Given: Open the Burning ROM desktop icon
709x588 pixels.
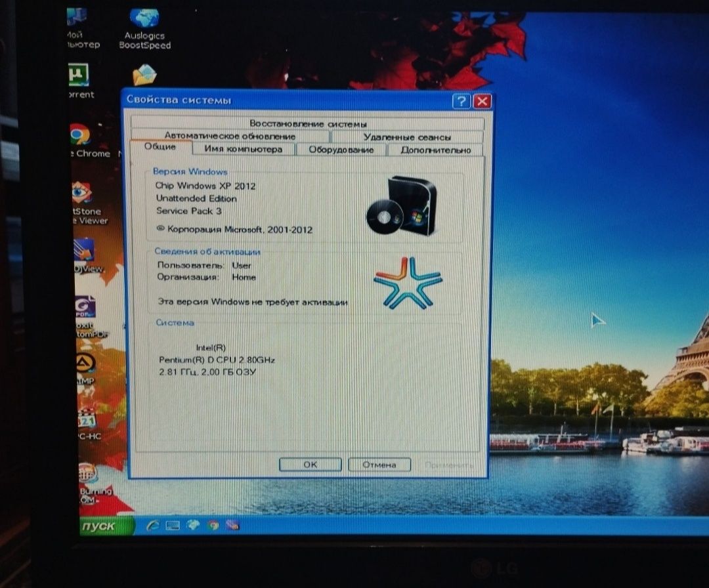Looking at the screenshot, I should point(95,483).
